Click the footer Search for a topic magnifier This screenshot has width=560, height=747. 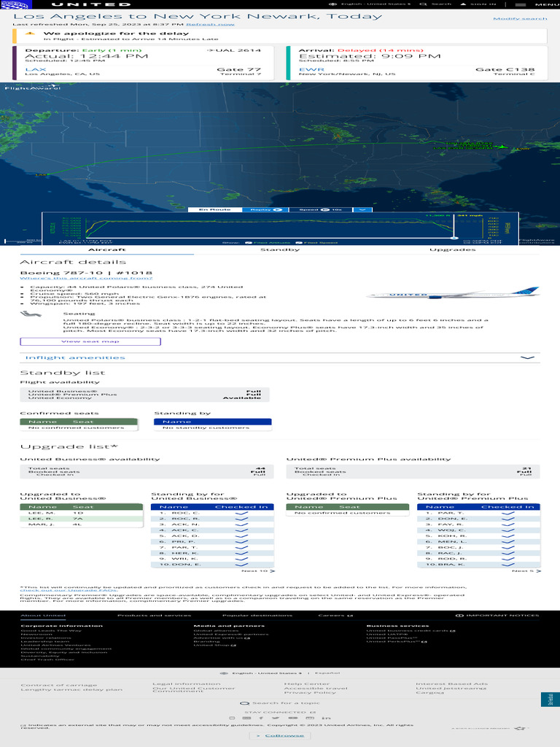[x=244, y=703]
